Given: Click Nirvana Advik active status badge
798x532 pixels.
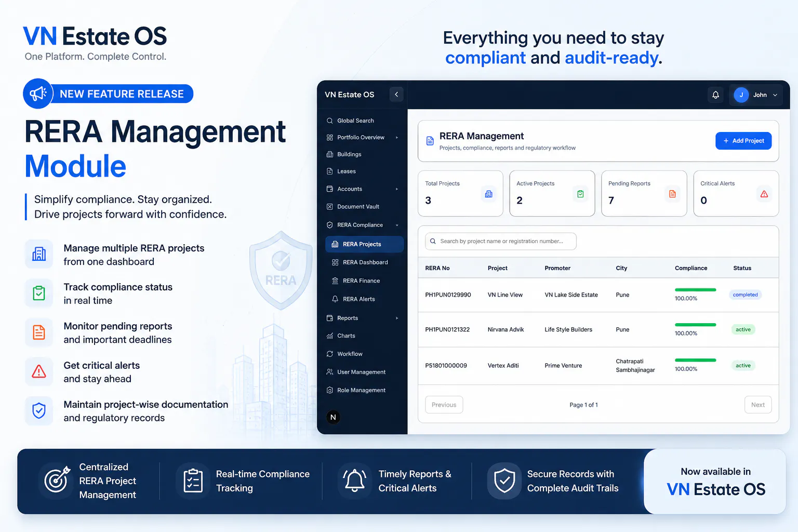Looking at the screenshot, I should point(743,330).
